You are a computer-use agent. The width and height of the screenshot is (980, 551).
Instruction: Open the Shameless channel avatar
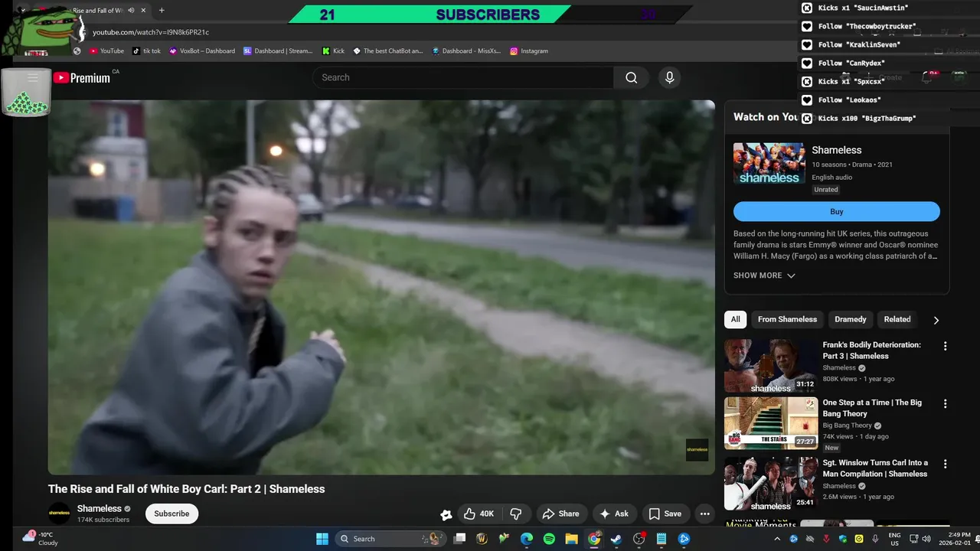pos(59,514)
